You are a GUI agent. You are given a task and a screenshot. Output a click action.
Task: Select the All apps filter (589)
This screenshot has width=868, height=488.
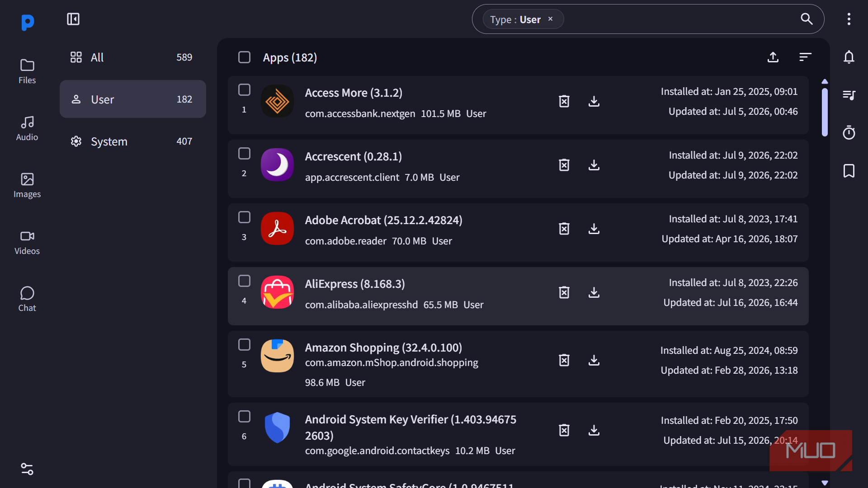pyautogui.click(x=133, y=57)
